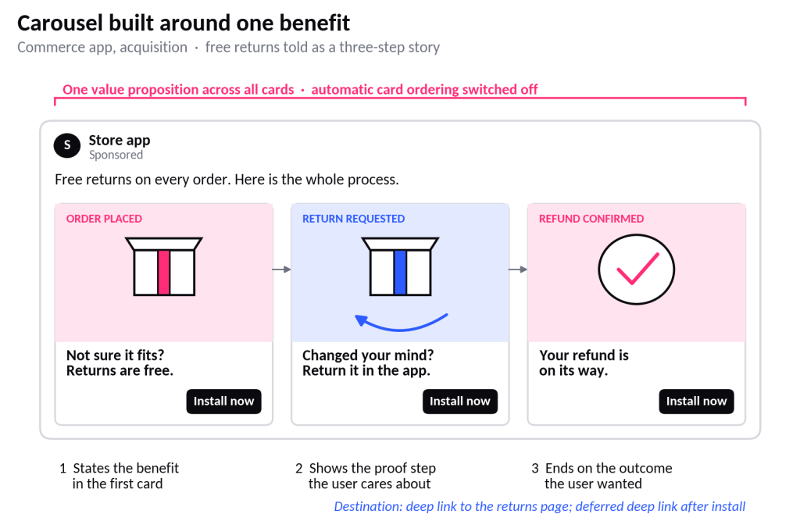Image resolution: width=800 pixels, height=532 pixels.
Task: Click the headline 'Not sure it fits? Returns are free.'
Action: tap(120, 362)
